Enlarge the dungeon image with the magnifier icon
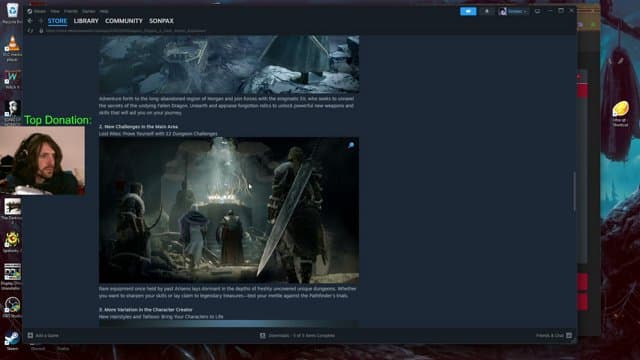Image resolution: width=640 pixels, height=360 pixels. point(351,145)
